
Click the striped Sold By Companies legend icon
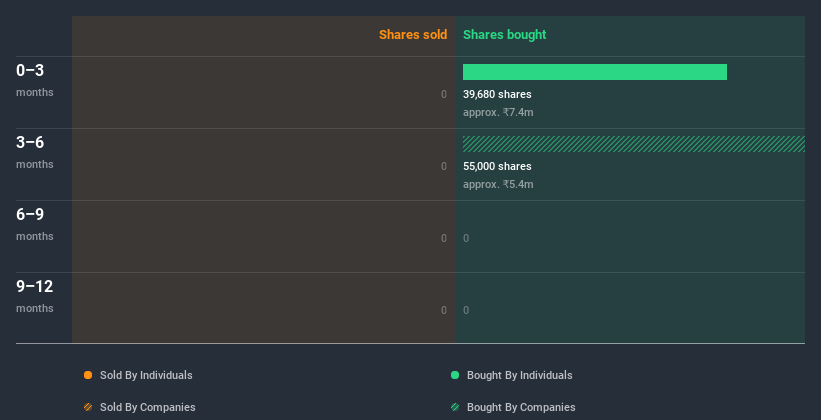pos(88,407)
